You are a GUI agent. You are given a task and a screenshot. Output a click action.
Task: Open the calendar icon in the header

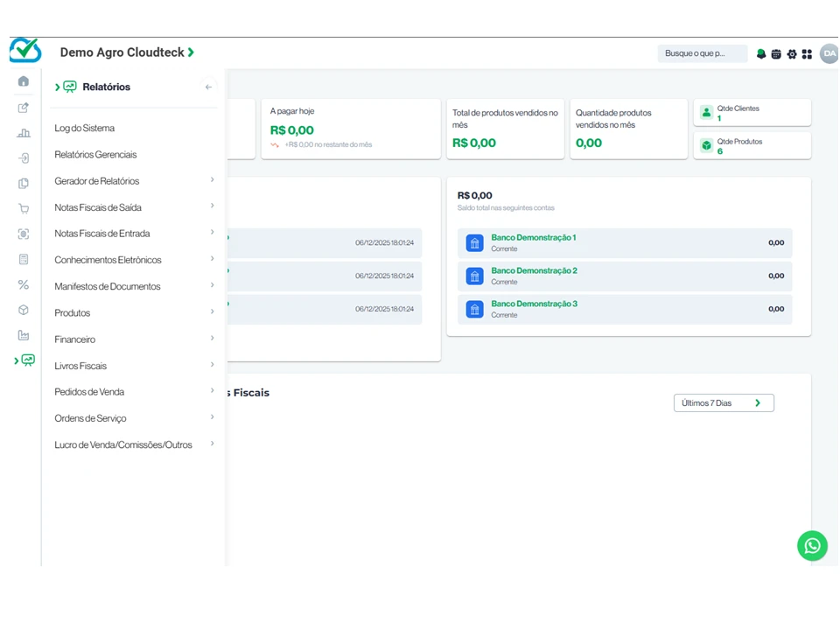(x=776, y=54)
